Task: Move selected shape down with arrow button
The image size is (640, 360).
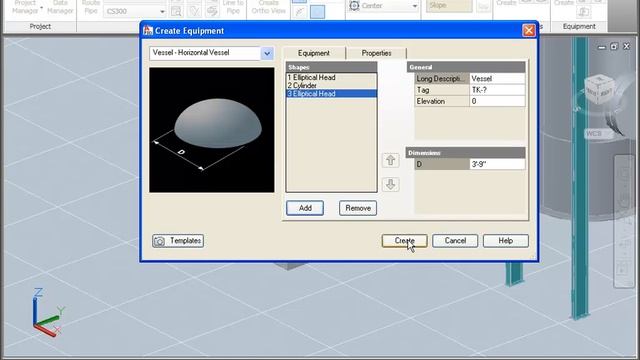Action: click(x=391, y=184)
